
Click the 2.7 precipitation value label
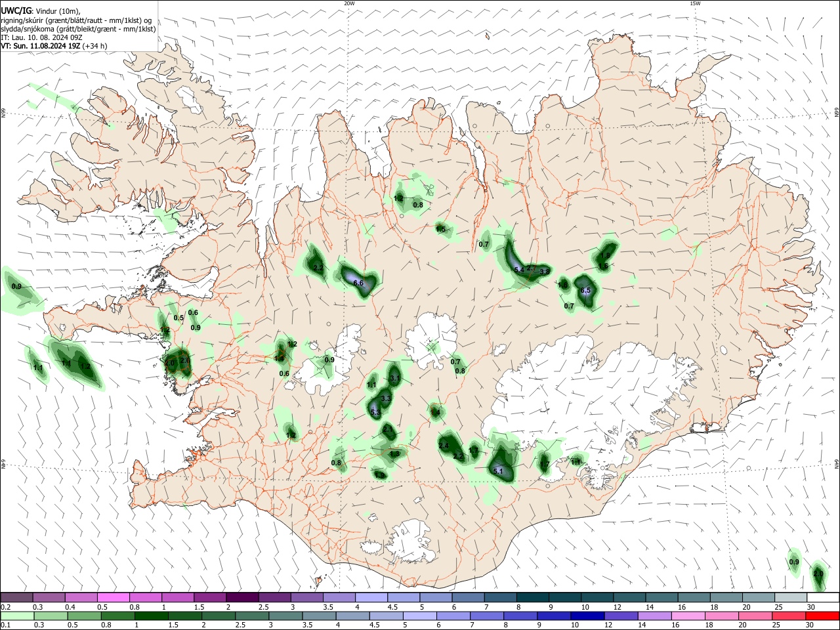click(x=532, y=268)
